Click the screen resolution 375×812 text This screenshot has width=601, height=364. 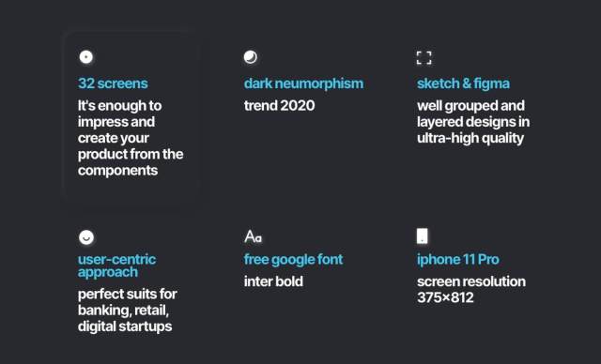pos(471,289)
